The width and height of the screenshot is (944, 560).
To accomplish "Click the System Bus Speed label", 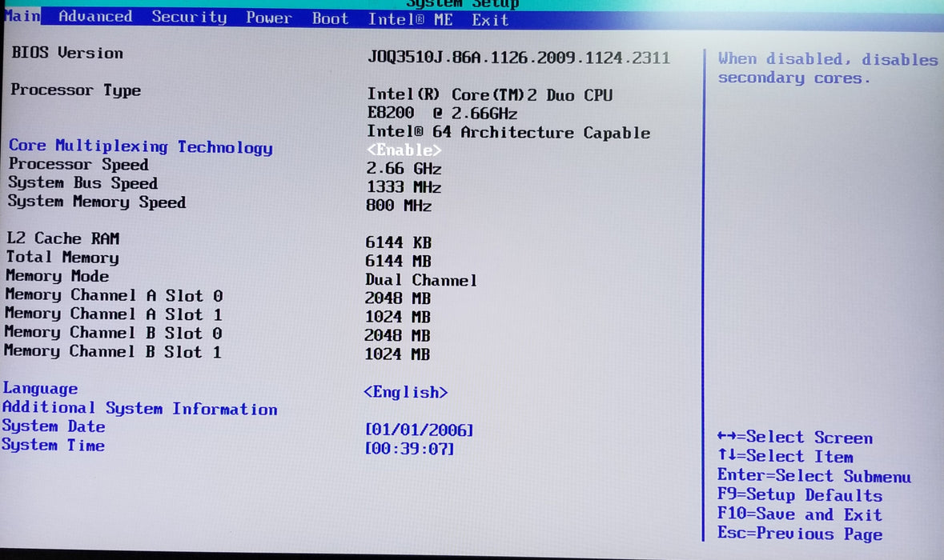I will [x=83, y=183].
